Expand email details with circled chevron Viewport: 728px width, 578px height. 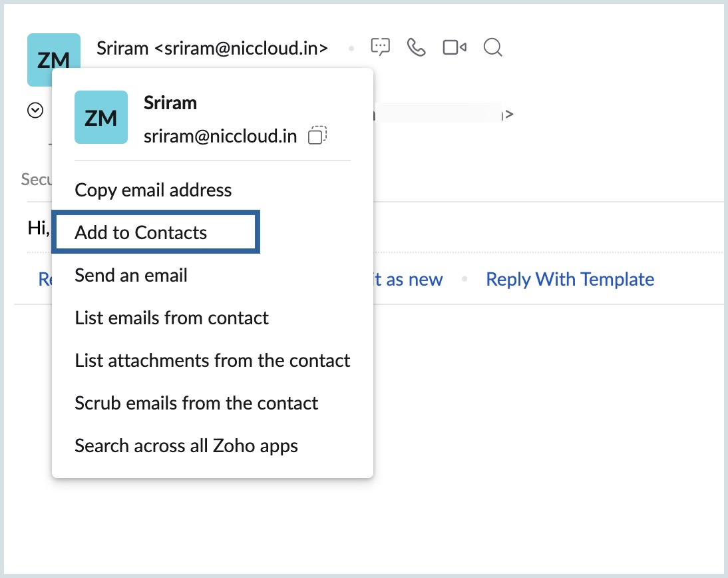click(x=35, y=110)
